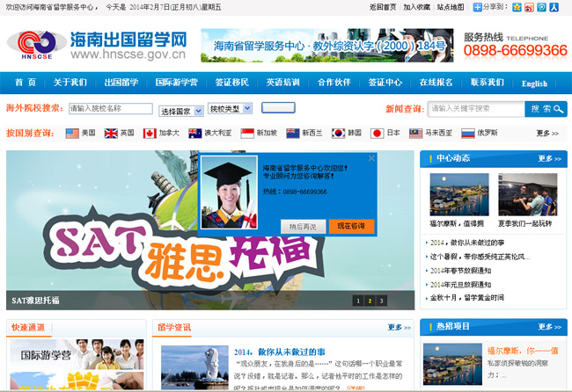Viewport: 572px width, 392px height.
Task: Click the school name search input field
Action: (x=110, y=109)
